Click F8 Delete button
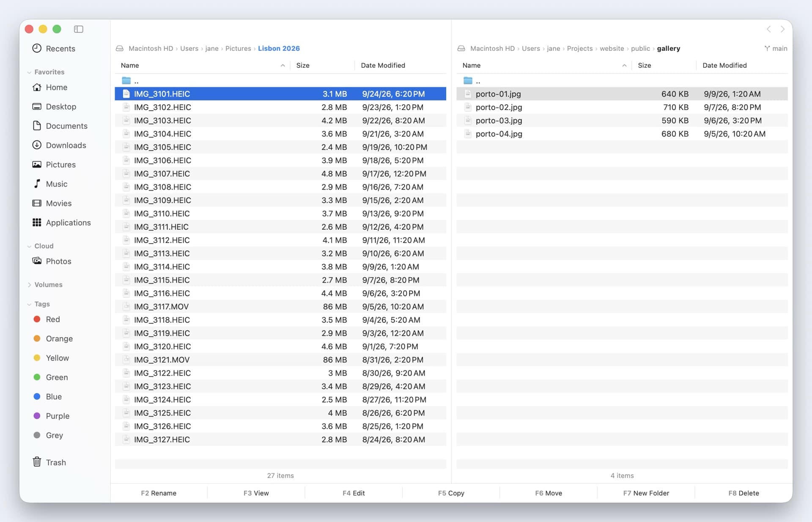 (743, 493)
